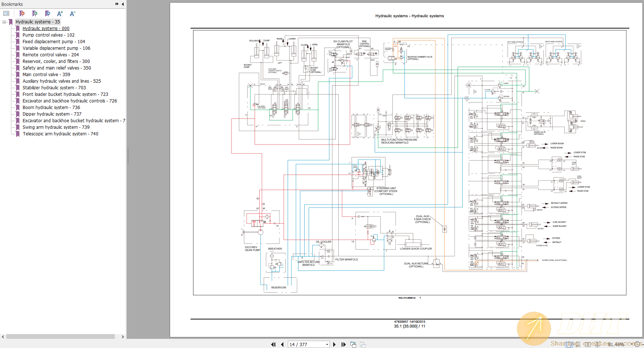
Task: Open the page number dropdown
Action: point(327,344)
